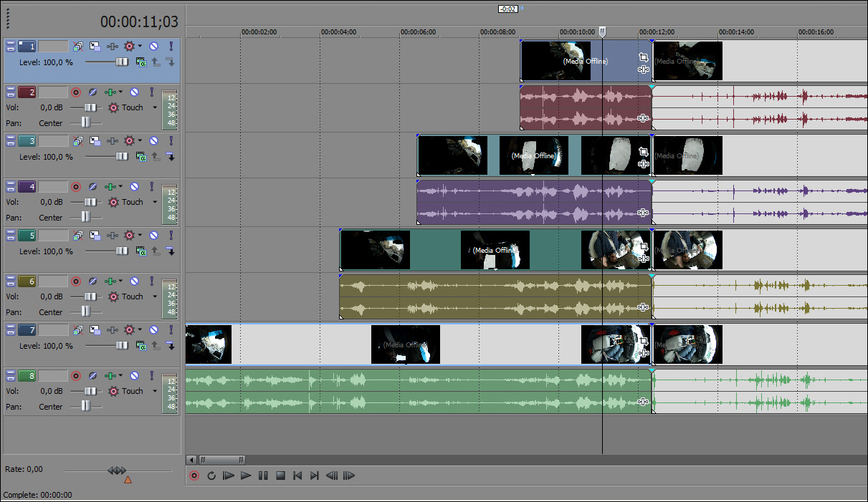Open the compositing mode on track 1
Image resolution: width=868 pixels, height=502 pixels.
pyautogui.click(x=142, y=62)
